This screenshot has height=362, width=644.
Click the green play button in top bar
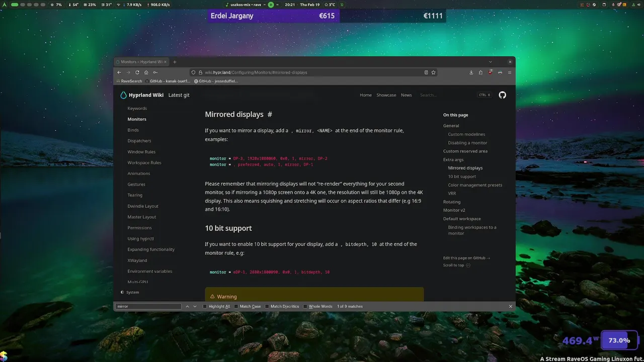[x=271, y=5]
